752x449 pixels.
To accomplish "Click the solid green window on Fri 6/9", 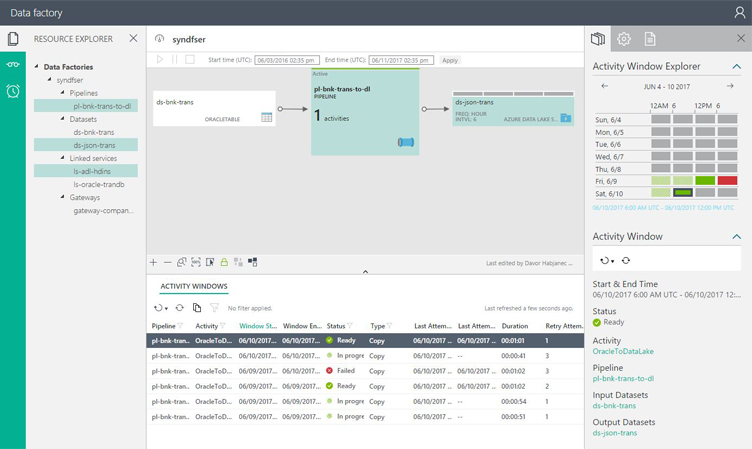I will 705,181.
